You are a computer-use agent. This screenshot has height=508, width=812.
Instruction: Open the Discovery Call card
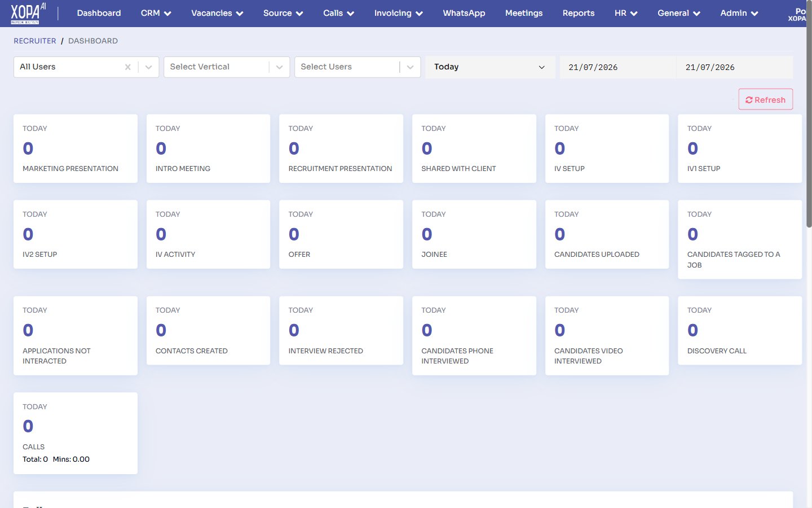[x=740, y=331]
